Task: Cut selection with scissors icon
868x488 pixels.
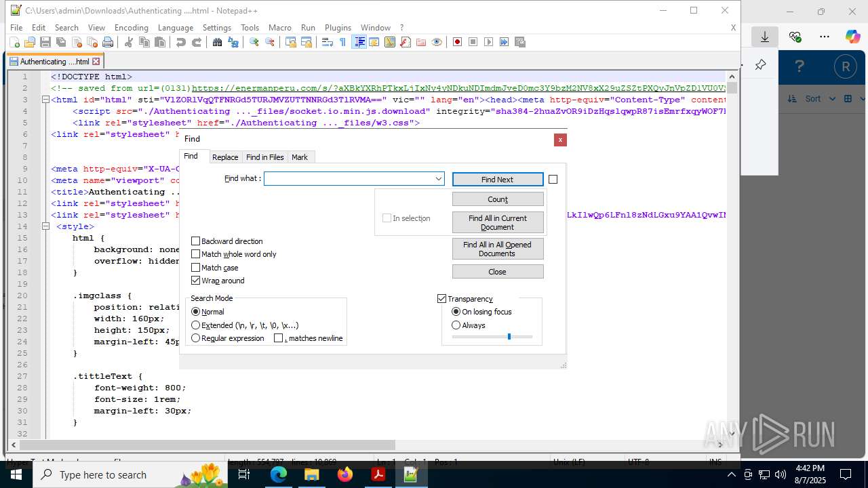Action: pyautogui.click(x=128, y=42)
